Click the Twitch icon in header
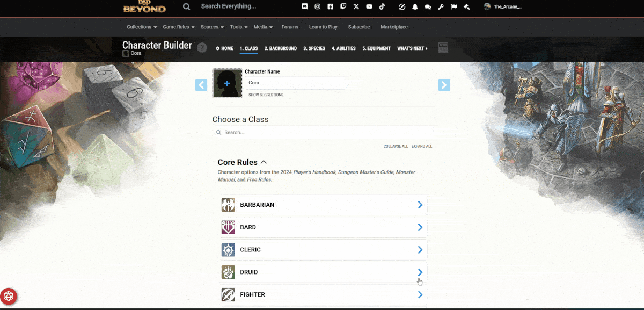 [x=343, y=7]
